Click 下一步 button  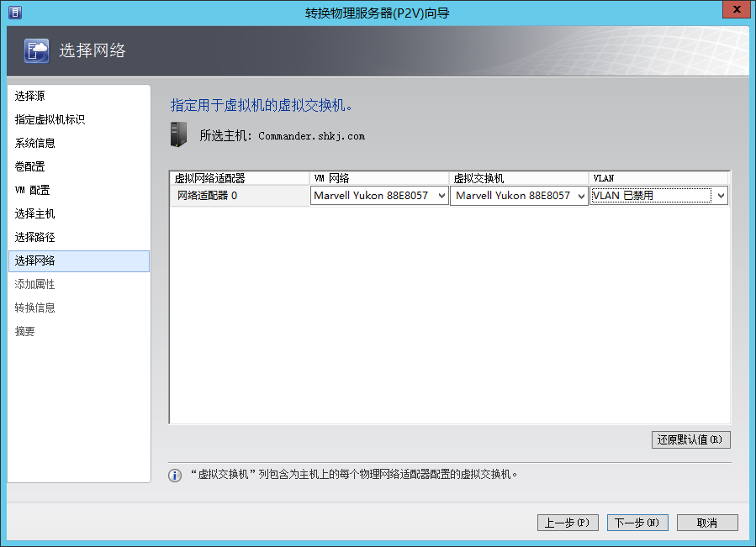pos(637,523)
